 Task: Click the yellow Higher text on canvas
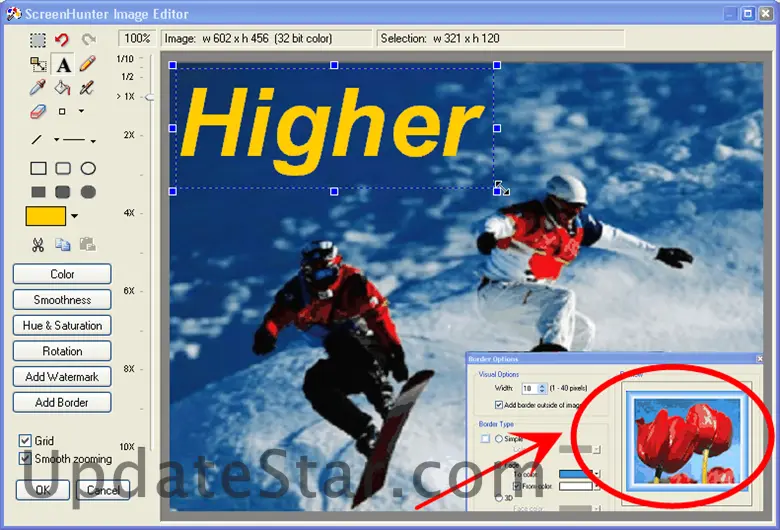(x=332, y=131)
